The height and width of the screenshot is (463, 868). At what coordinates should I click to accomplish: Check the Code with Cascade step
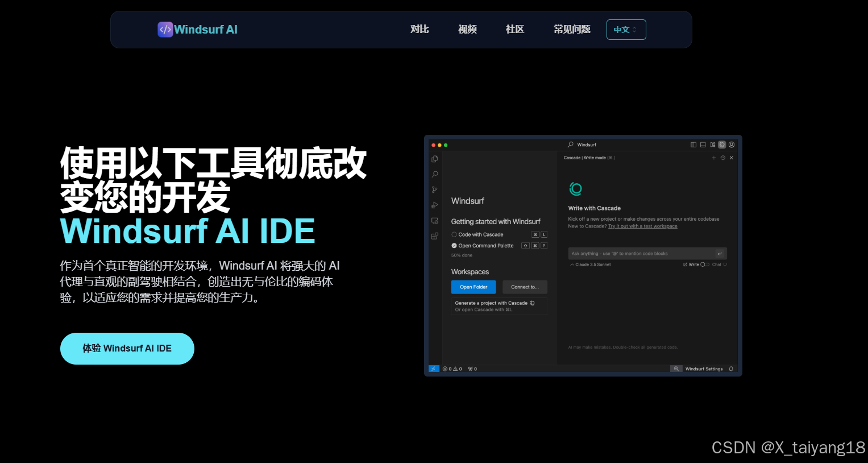point(454,234)
